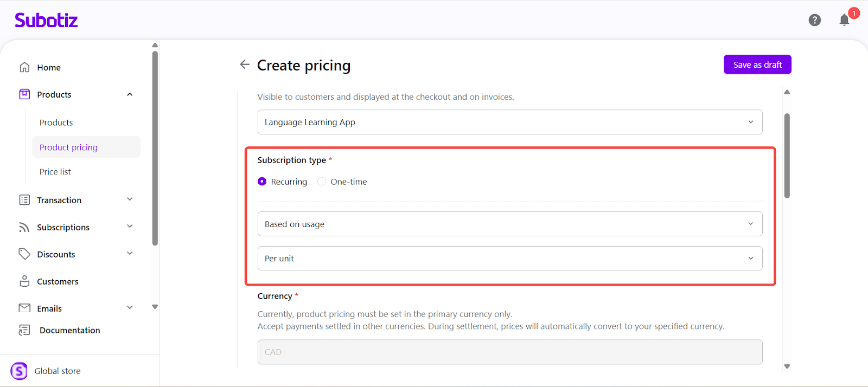Click the Discounts tag icon
The image size is (868, 387).
coord(24,254)
